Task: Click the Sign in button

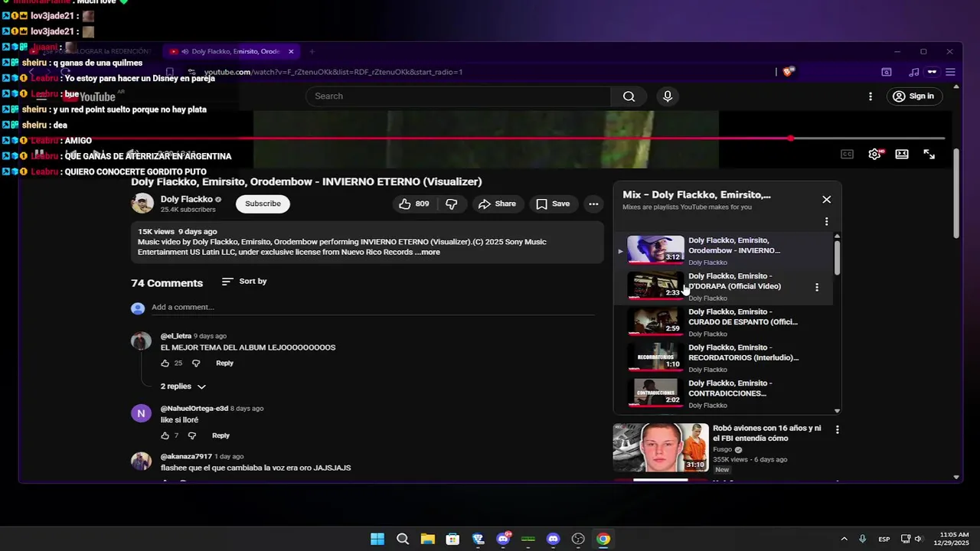Action: [x=913, y=96]
